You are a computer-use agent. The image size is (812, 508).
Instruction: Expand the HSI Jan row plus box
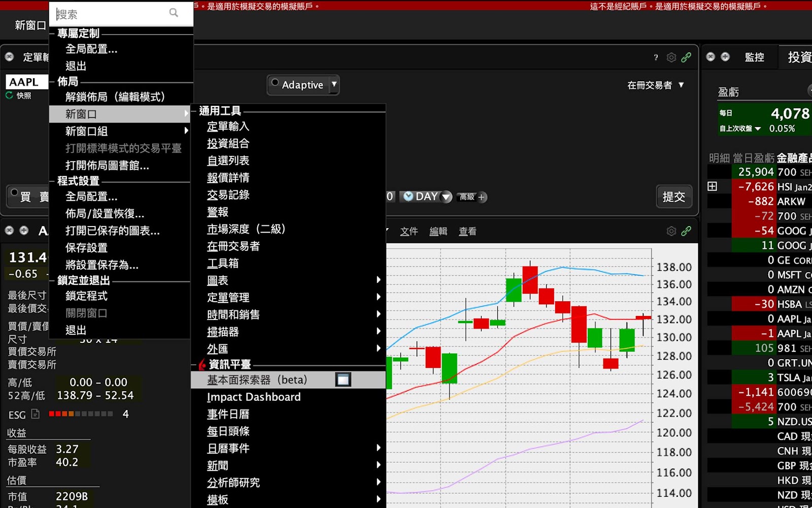713,186
